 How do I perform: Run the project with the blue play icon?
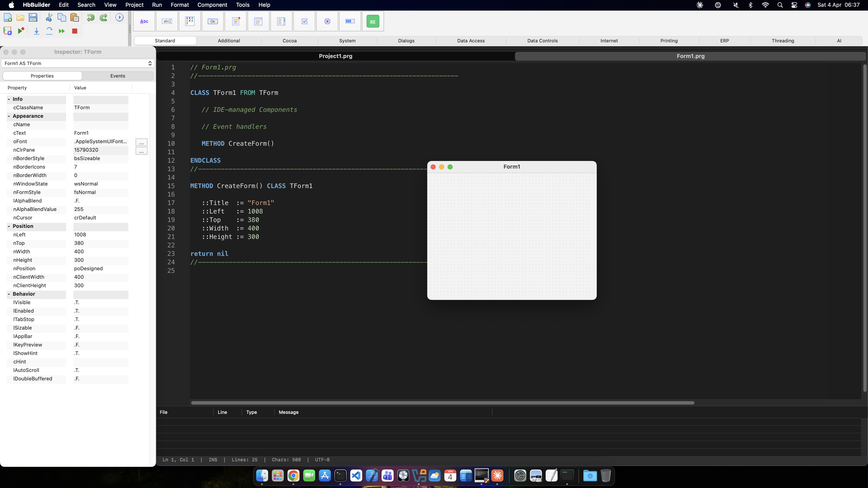pyautogui.click(x=119, y=17)
